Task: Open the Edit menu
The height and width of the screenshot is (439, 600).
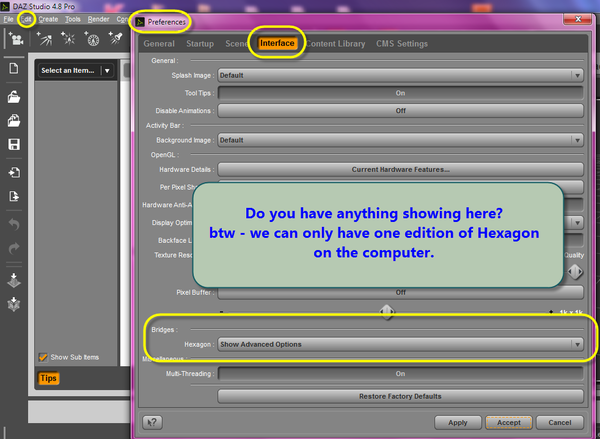Action: tap(26, 19)
